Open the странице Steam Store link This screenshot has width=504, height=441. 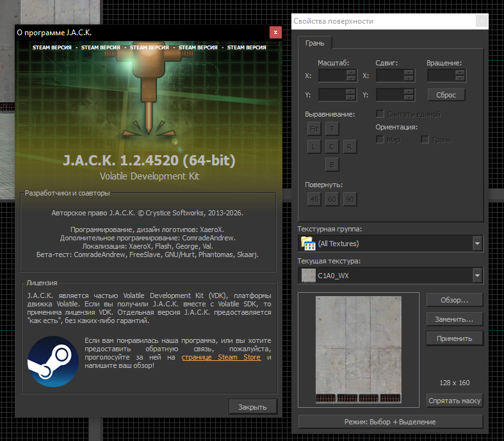[x=221, y=358]
